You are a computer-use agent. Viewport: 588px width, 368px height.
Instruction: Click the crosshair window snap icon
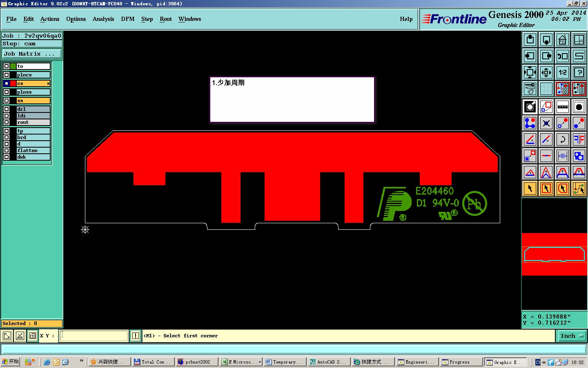point(33,336)
